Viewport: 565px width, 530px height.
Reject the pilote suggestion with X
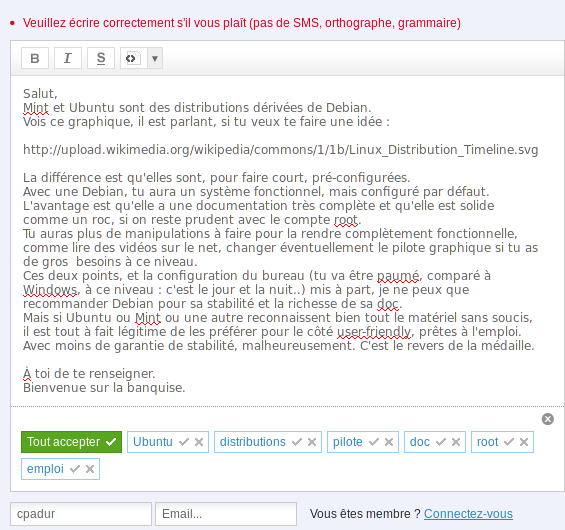[x=389, y=442]
